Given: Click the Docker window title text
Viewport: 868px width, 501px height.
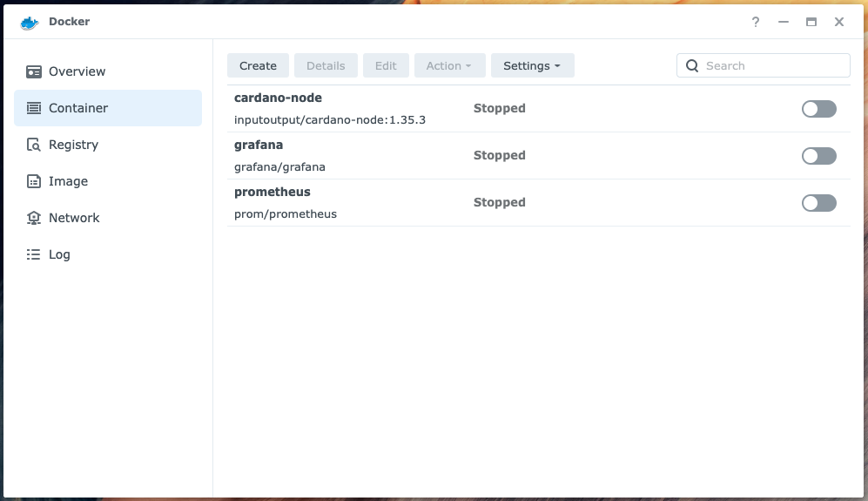Looking at the screenshot, I should (69, 22).
